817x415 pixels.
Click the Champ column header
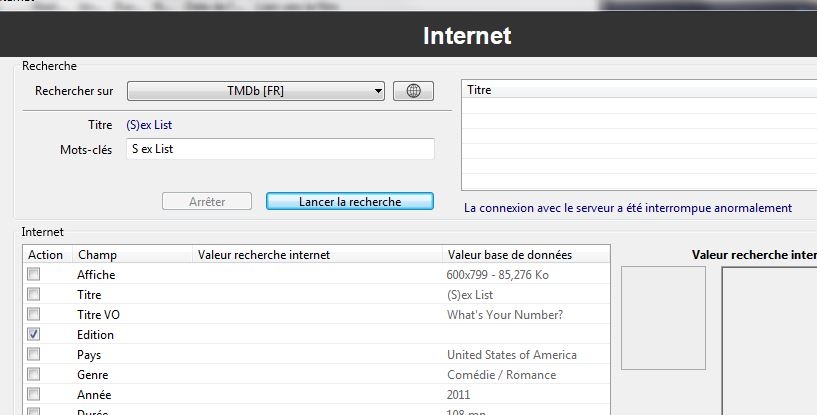click(130, 255)
